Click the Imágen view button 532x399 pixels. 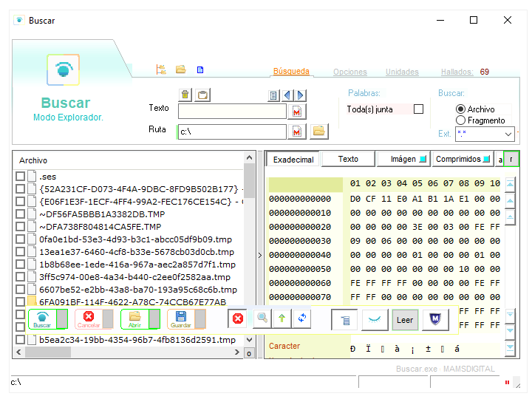403,159
